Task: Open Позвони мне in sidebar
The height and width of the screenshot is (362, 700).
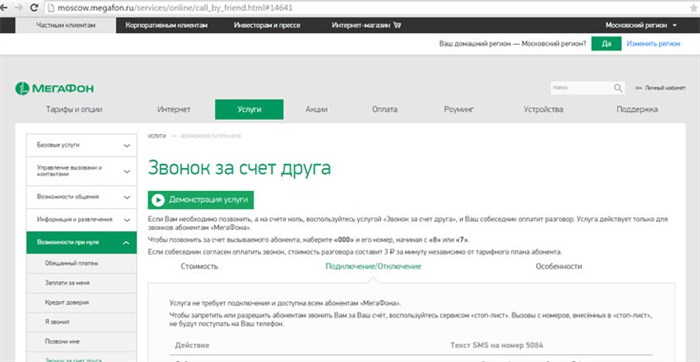Action: pos(81,341)
